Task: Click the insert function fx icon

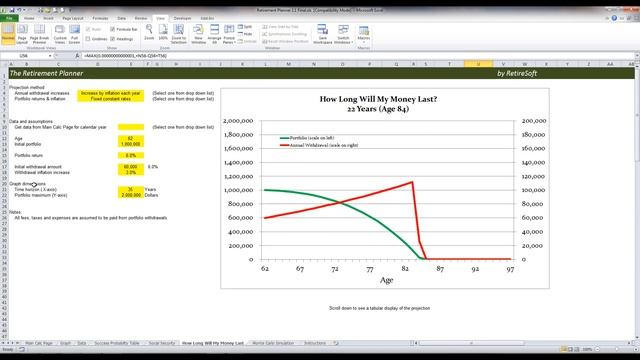Action: click(77, 56)
